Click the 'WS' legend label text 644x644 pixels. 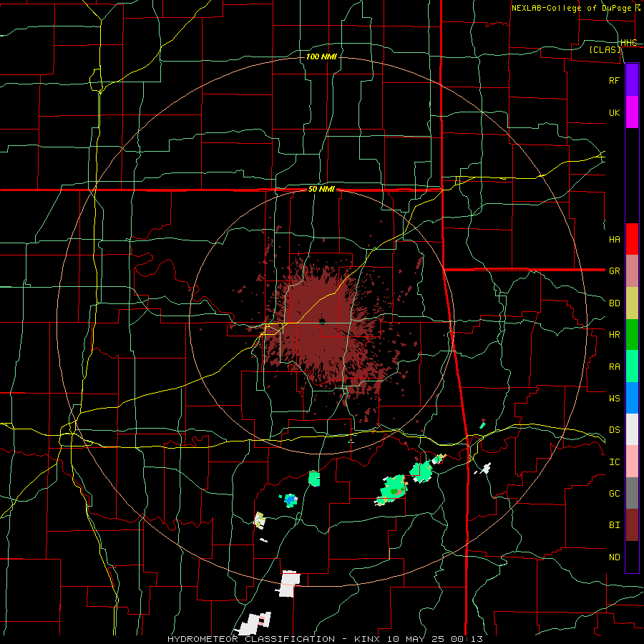tap(614, 398)
